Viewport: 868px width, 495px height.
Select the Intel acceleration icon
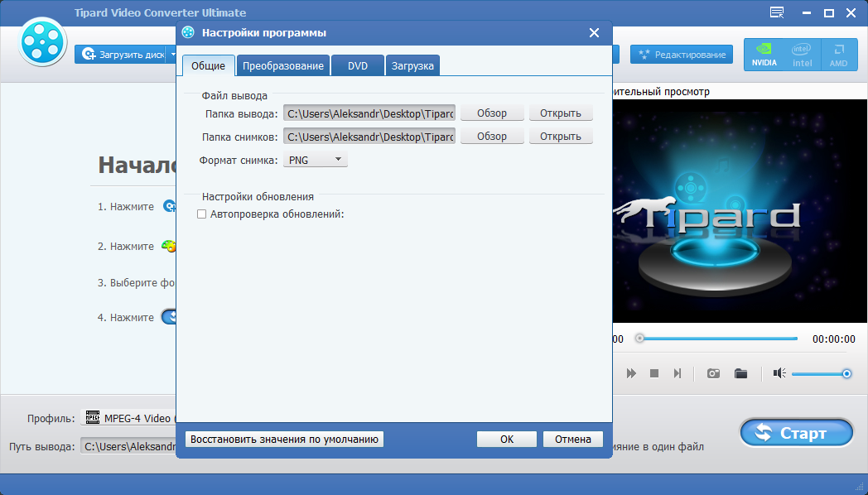click(x=802, y=55)
